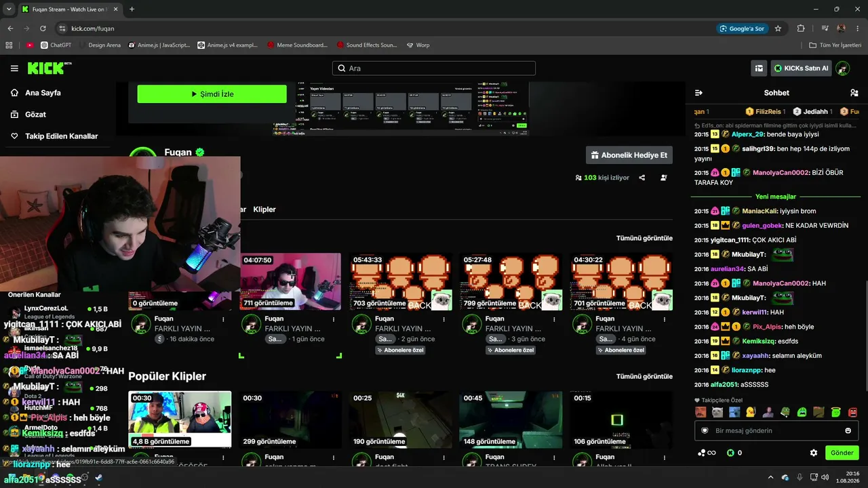Image resolution: width=868 pixels, height=488 pixels.
Task: Click the chat identity shield icon in message box
Action: pyautogui.click(x=705, y=430)
